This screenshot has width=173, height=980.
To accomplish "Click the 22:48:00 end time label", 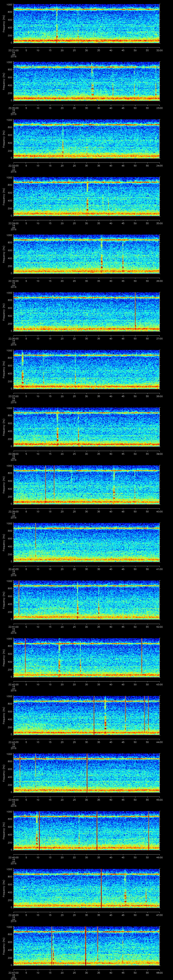I will 159,972.
